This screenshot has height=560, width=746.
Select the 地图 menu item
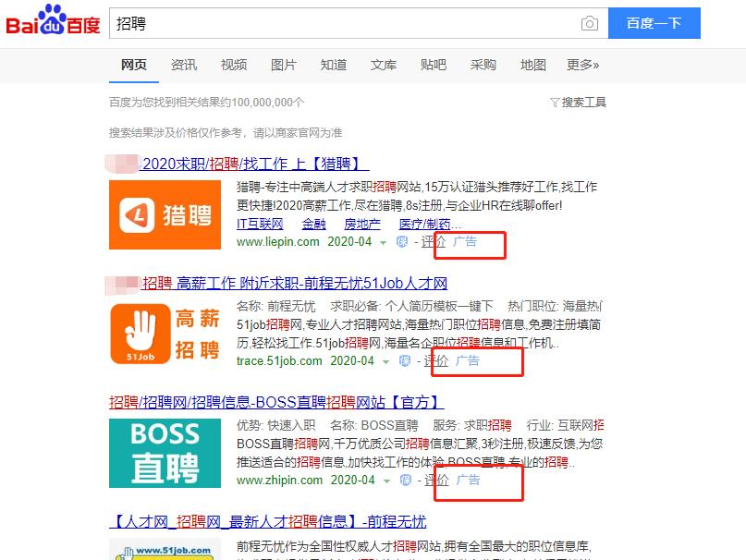(x=533, y=65)
